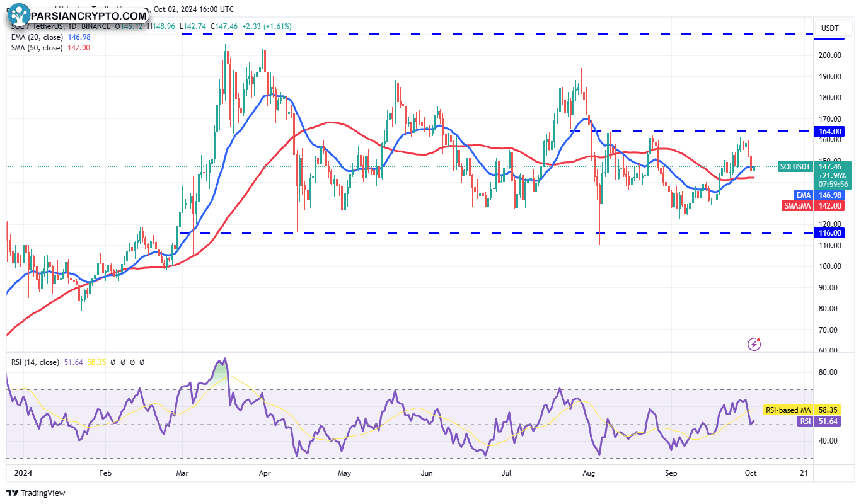Click the May label on the time axis
The width and height of the screenshot is (861, 504).
[344, 472]
